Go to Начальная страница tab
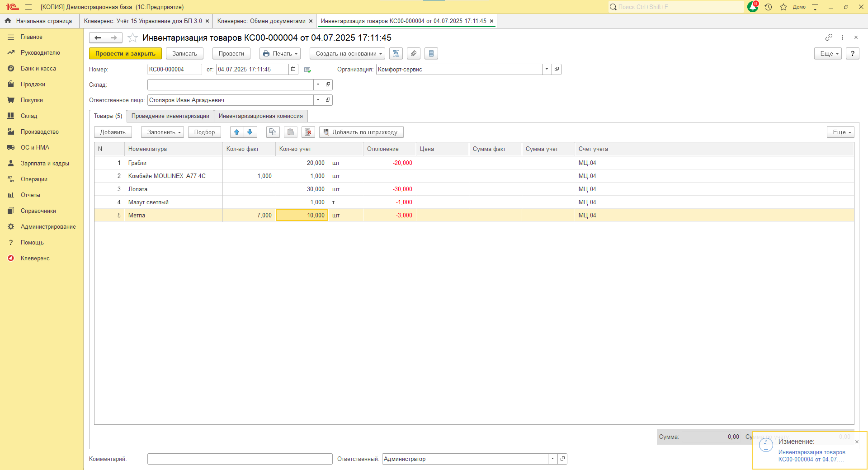The height and width of the screenshot is (470, 868). (39, 21)
